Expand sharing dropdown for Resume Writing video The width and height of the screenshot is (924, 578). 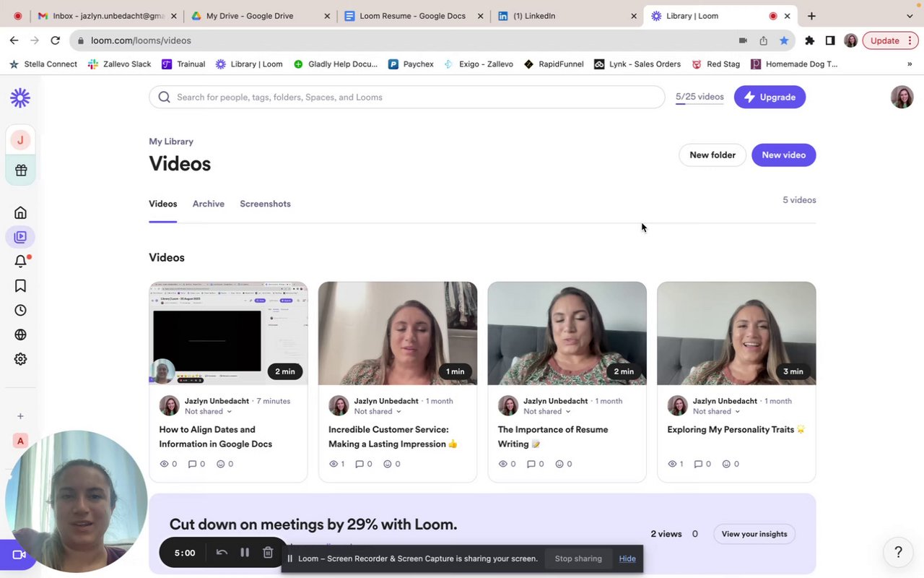coord(547,412)
